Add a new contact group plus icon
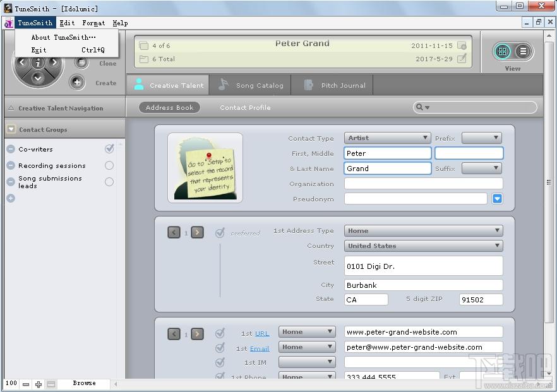The height and width of the screenshot is (392, 557). [x=11, y=198]
